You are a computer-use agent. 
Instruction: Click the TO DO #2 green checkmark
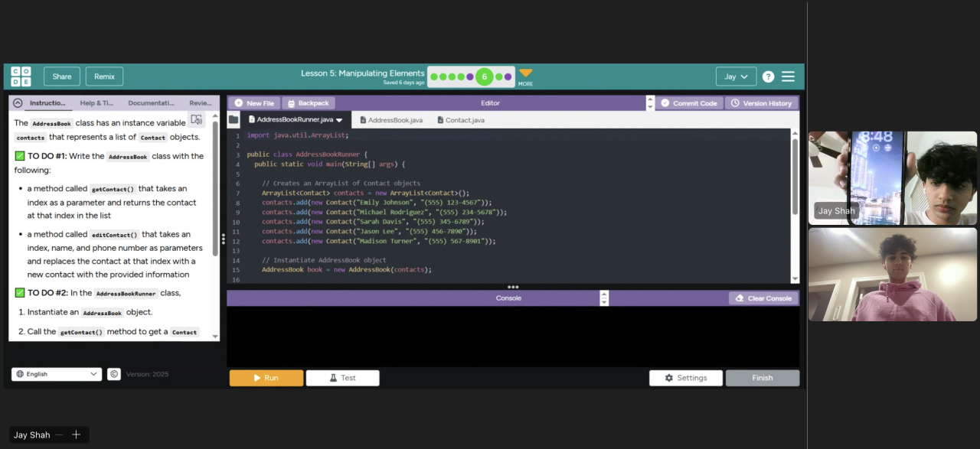pos(20,293)
